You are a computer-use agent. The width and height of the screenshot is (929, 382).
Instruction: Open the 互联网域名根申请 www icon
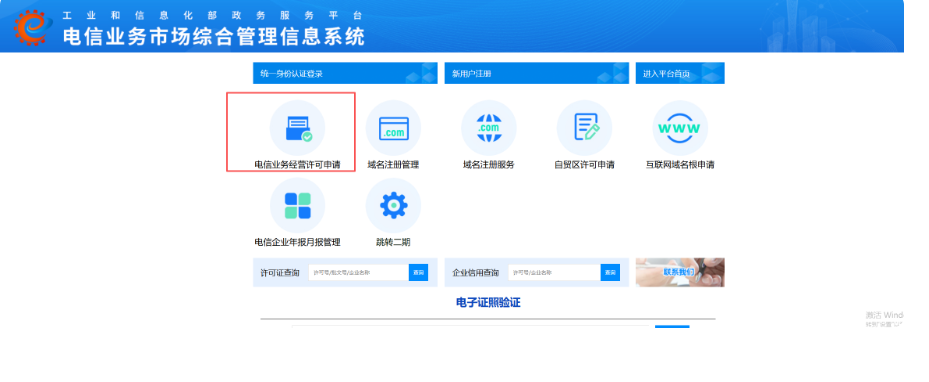tap(680, 128)
